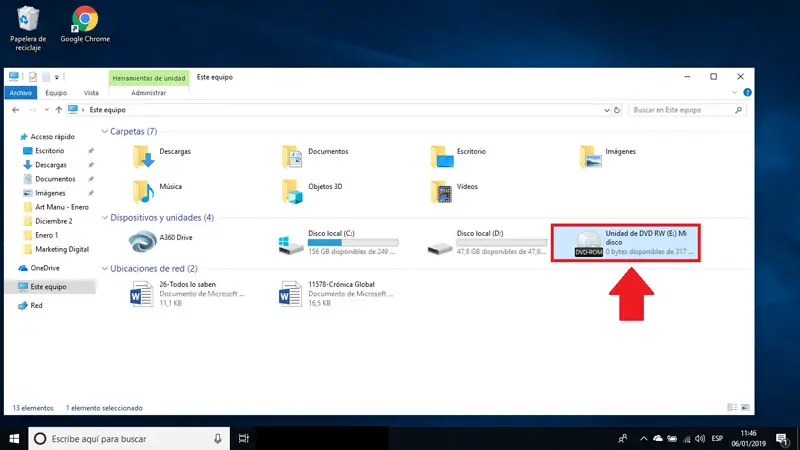Open the 11578-Crónica Global Word document
This screenshot has height=450, width=800.
[336, 293]
